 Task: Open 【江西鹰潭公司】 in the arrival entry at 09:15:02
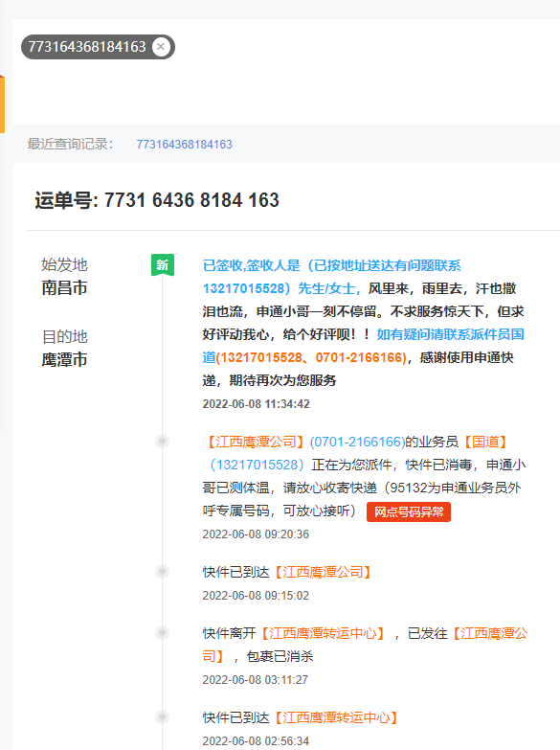(322, 572)
